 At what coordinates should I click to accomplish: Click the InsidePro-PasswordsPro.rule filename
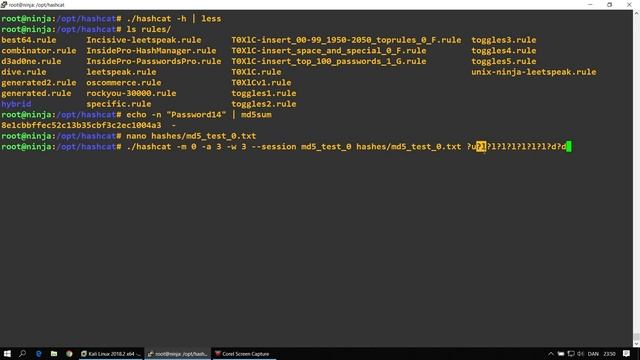tap(153, 61)
